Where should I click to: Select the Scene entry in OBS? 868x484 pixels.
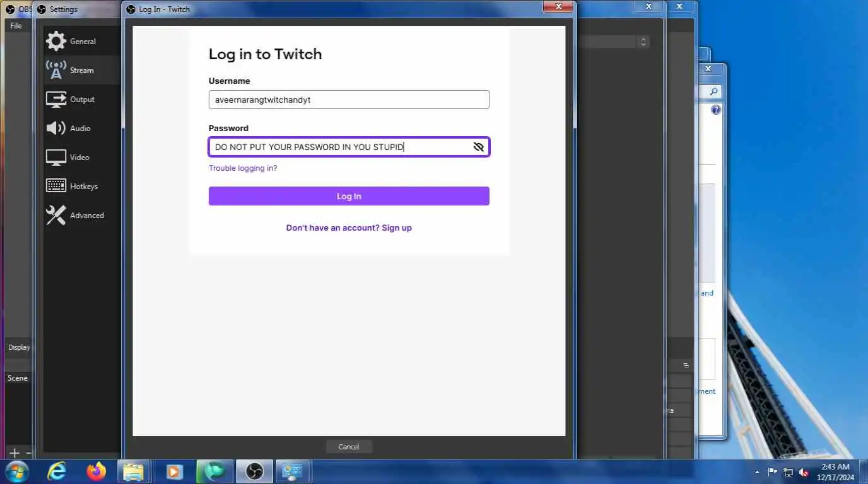[18, 378]
